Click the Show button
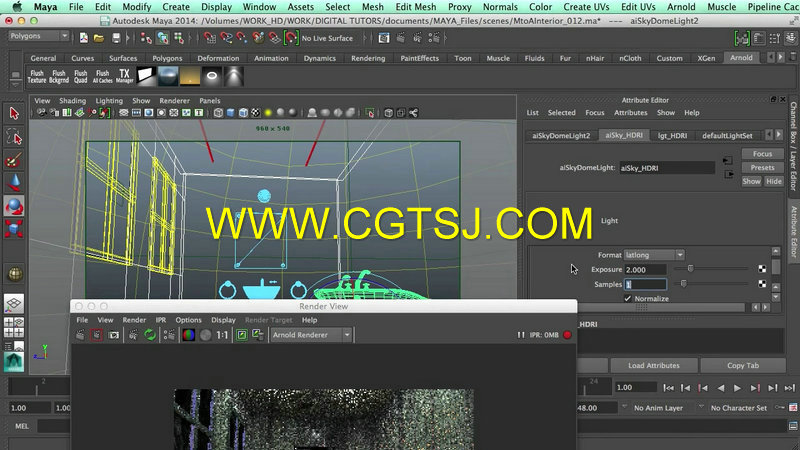Viewport: 800px width, 450px height. coord(751,181)
